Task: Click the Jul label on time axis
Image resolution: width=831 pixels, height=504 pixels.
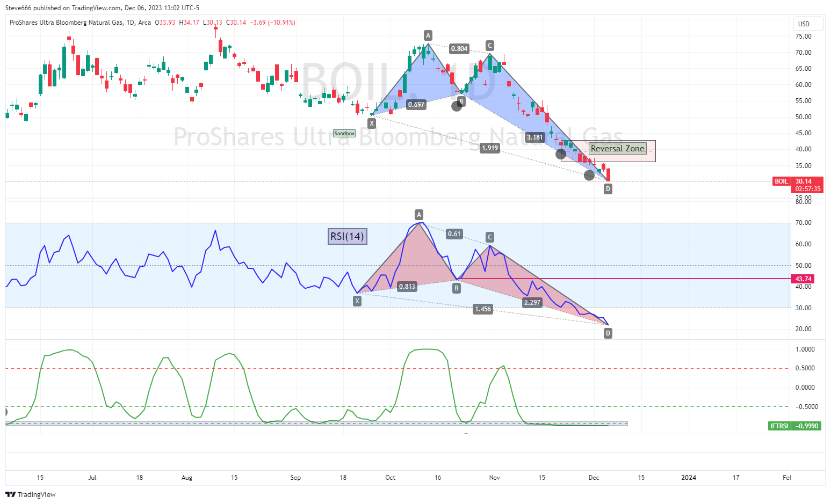Action: point(92,478)
